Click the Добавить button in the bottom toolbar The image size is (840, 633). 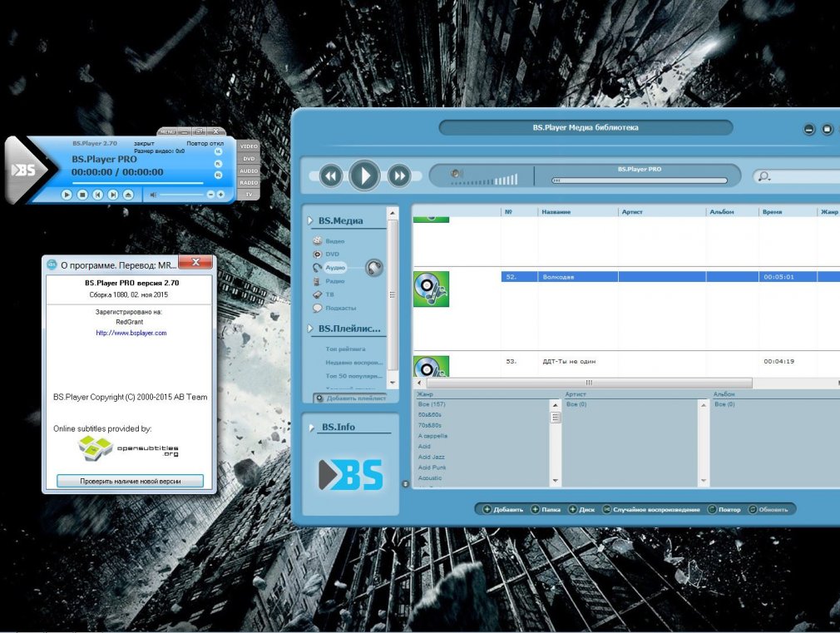tap(503, 509)
